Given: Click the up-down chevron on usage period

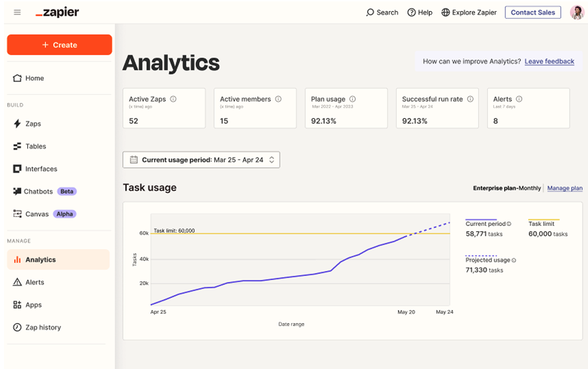Looking at the screenshot, I should pos(272,160).
